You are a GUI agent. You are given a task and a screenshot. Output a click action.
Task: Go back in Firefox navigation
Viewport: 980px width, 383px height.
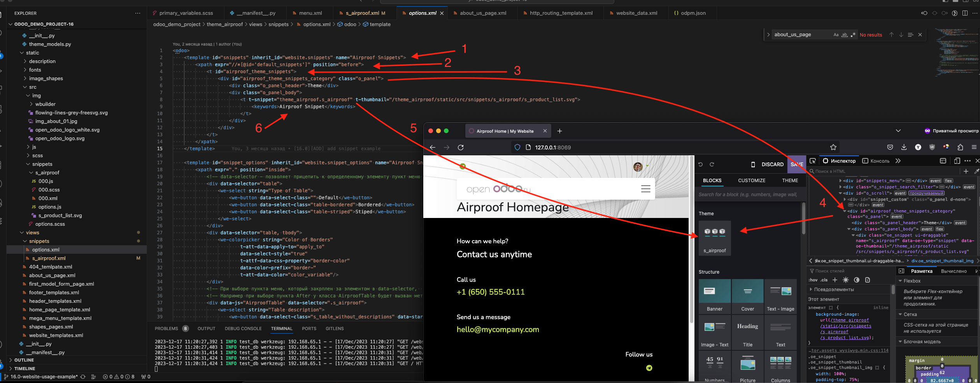432,147
